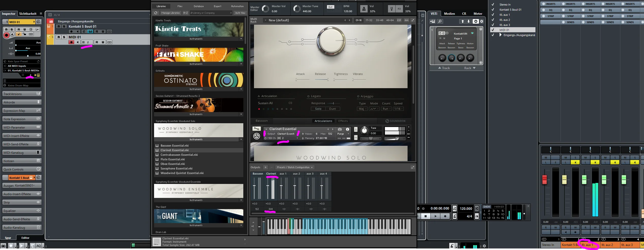The height and width of the screenshot is (250, 644).
Task: Open the Medien tab
Action: (450, 14)
